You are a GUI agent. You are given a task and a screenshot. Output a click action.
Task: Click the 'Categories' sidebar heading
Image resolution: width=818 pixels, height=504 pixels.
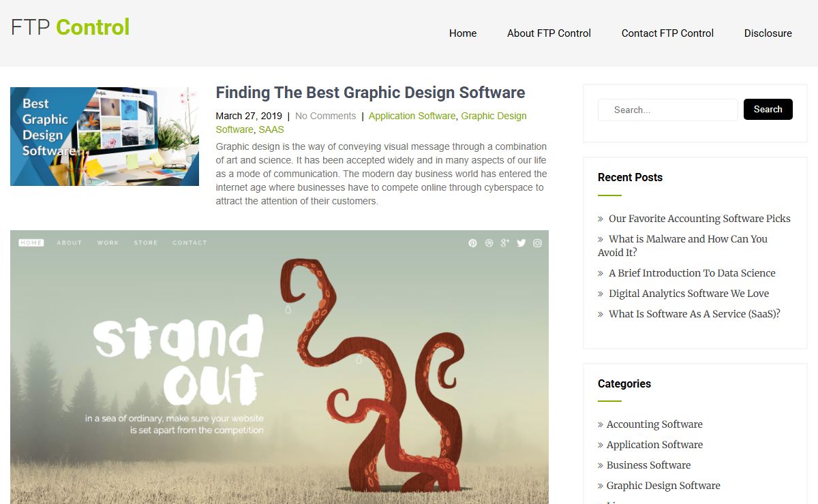624,383
